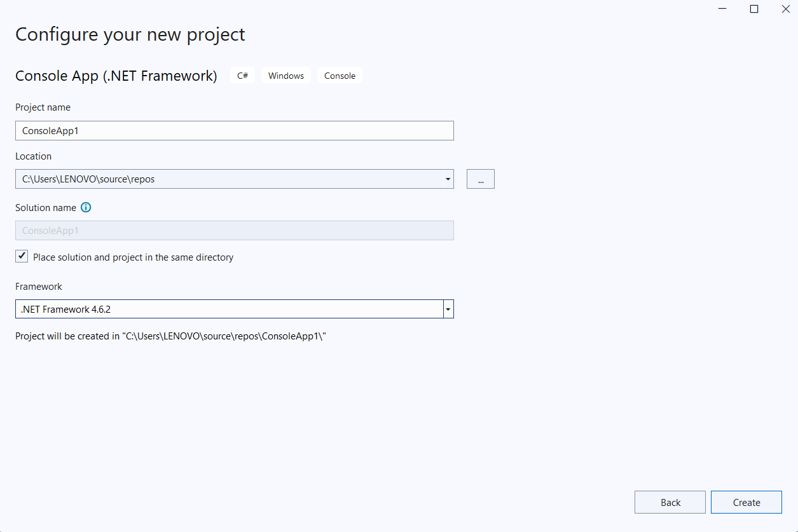Go back with the Back button
This screenshot has width=798, height=532.
(670, 502)
